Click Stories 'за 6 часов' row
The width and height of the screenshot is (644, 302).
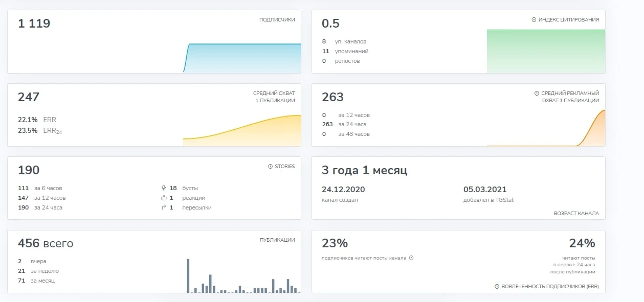coord(40,188)
